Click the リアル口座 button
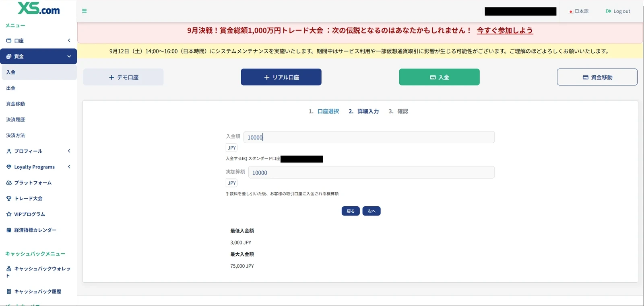Image resolution: width=644 pixels, height=306 pixels. [x=281, y=77]
